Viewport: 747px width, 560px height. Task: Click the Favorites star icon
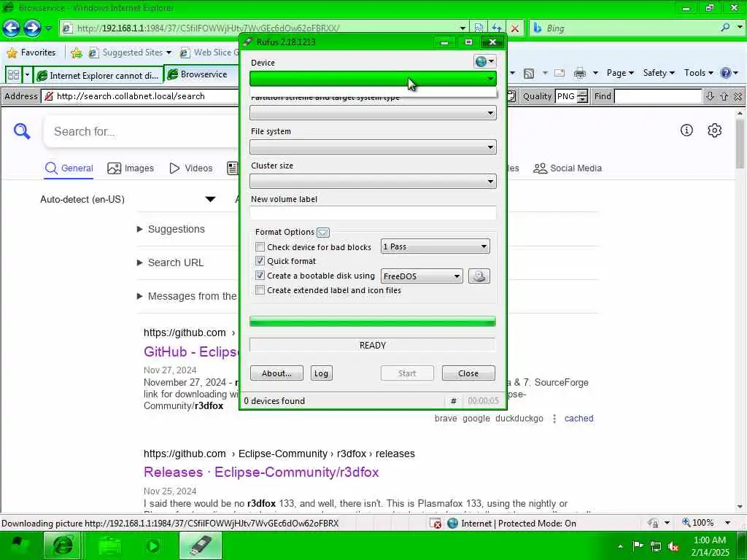point(12,52)
